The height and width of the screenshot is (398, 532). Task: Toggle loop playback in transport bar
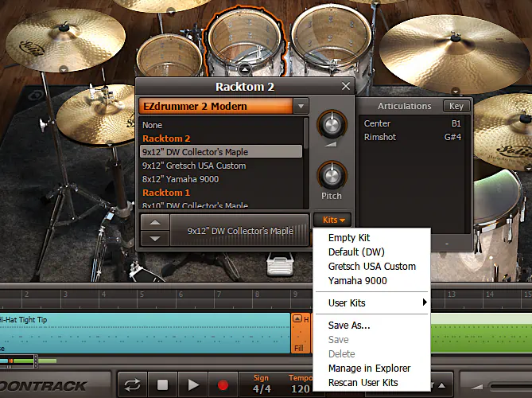click(132, 385)
